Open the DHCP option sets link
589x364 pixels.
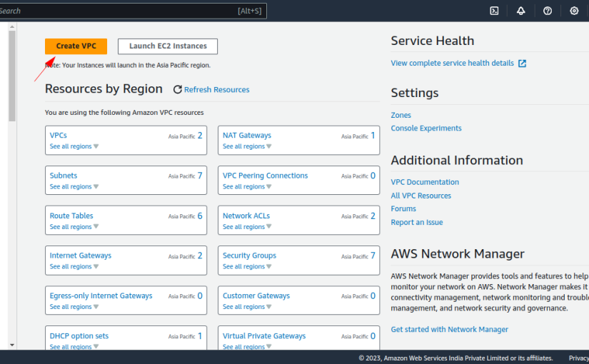coord(79,336)
